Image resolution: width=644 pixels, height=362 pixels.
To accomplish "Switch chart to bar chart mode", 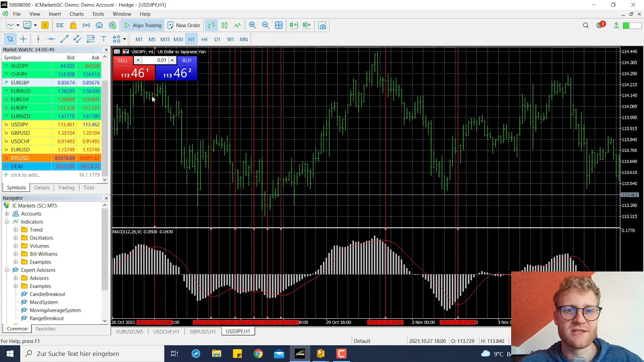I will click(x=211, y=25).
